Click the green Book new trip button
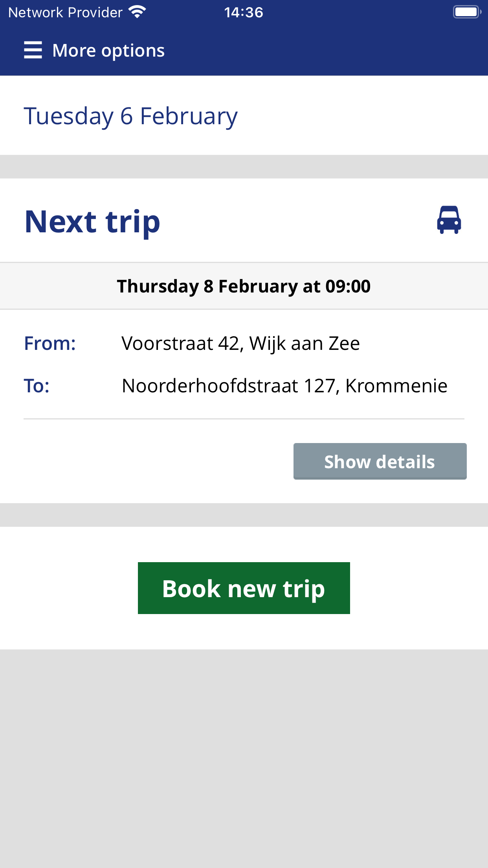Viewport: 488px width, 868px height. click(244, 588)
